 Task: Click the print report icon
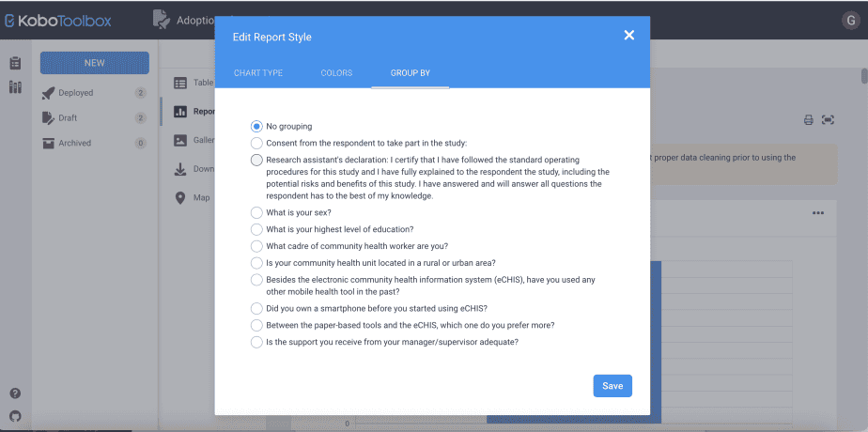coord(807,120)
